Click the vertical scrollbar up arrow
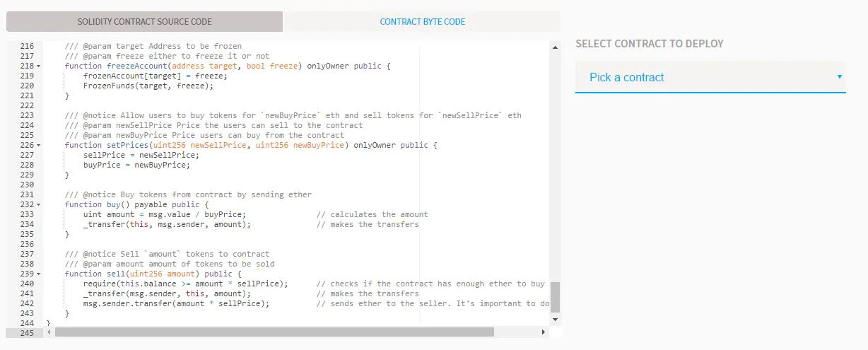 click(x=555, y=47)
